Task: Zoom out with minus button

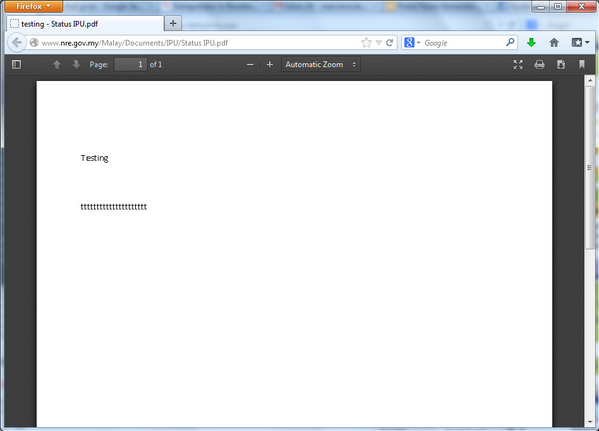Action: 250,65
